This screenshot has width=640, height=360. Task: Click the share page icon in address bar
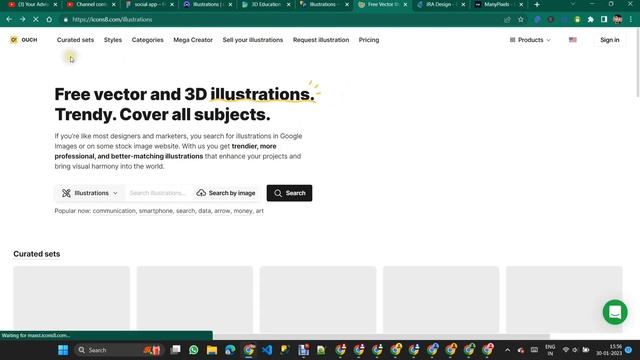coord(507,19)
